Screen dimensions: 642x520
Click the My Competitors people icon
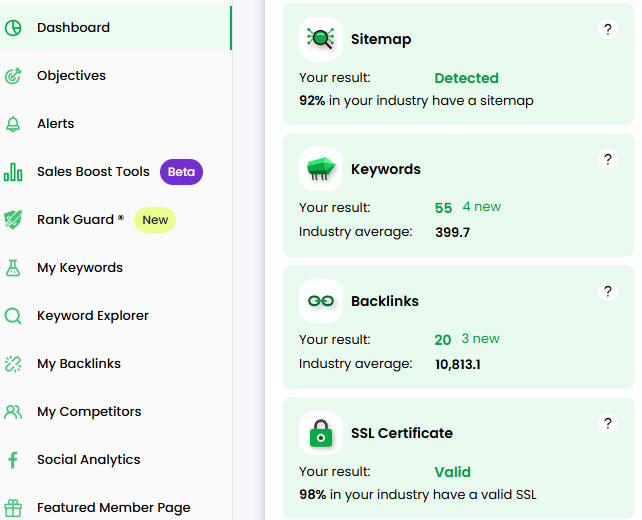click(x=13, y=411)
